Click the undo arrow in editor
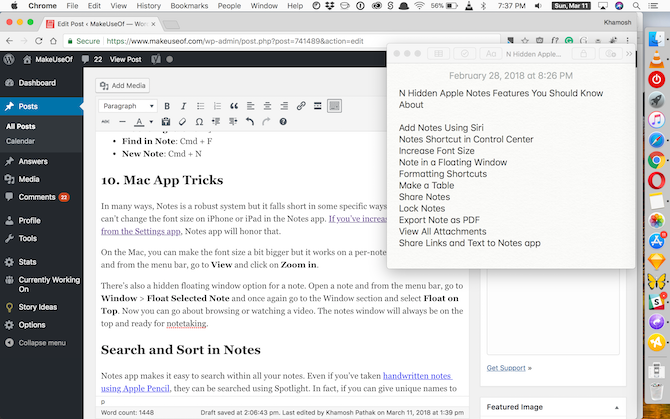The height and width of the screenshot is (419, 670). [x=250, y=122]
